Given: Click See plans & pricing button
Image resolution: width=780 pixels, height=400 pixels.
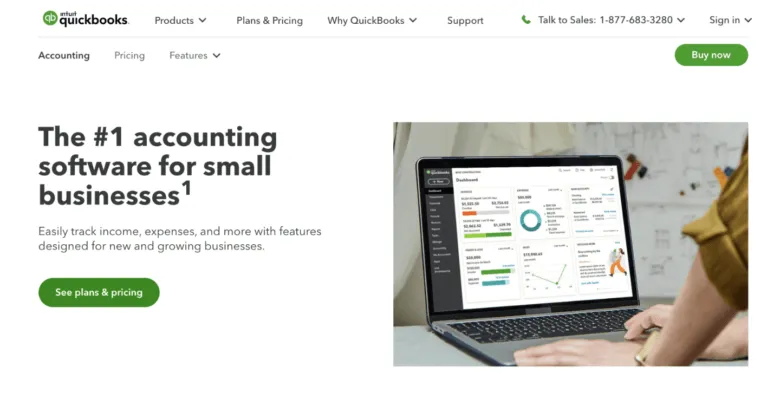Looking at the screenshot, I should coord(99,293).
